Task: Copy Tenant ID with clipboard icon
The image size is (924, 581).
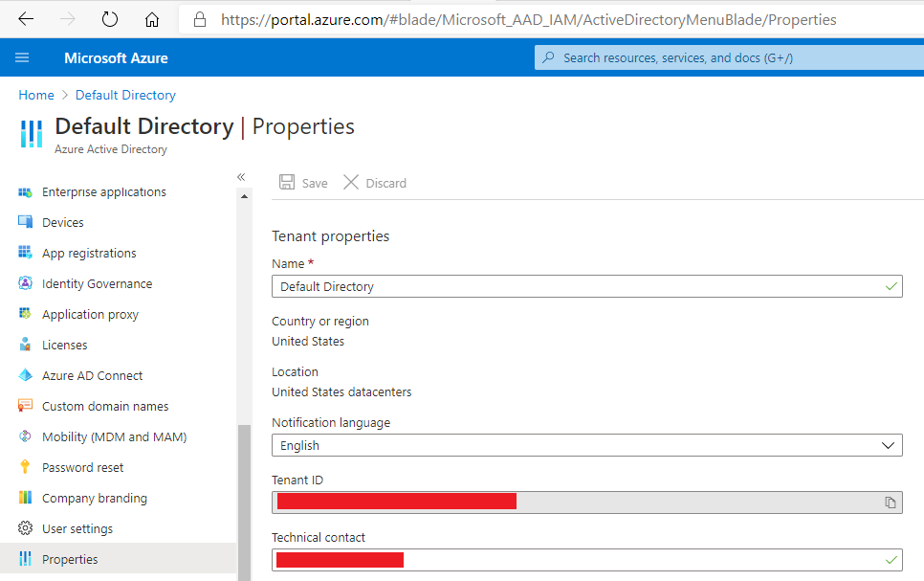Action: (x=891, y=503)
